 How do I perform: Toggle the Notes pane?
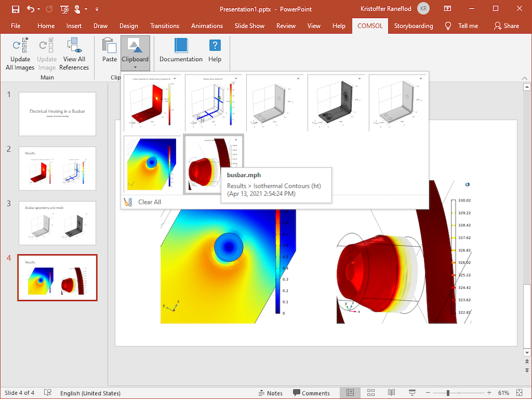point(270,393)
